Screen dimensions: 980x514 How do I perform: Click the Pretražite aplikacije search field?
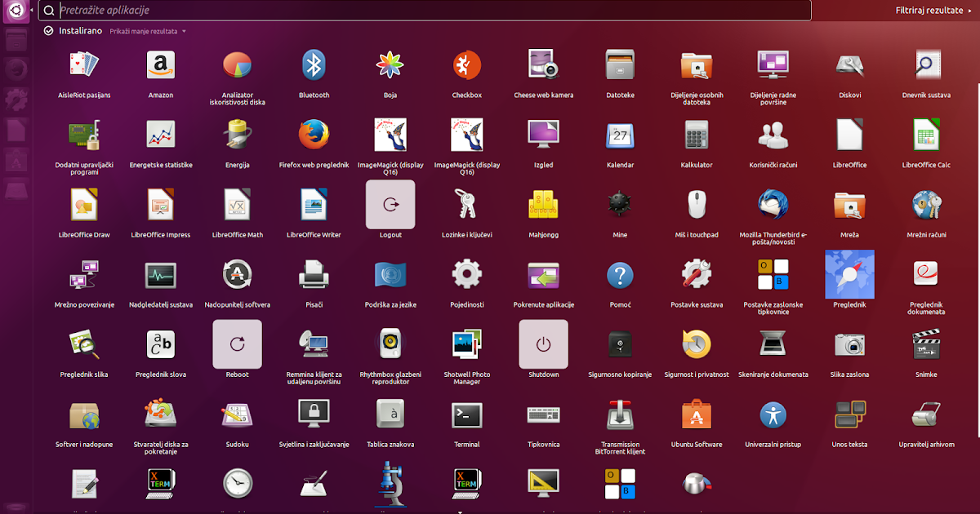pyautogui.click(x=327, y=10)
